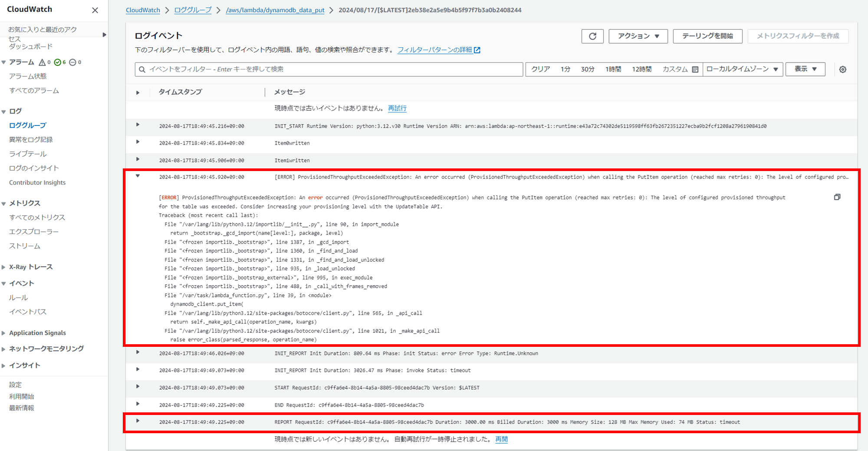Open ストリーム in the sidebar
Viewport: 868px width, 451px height.
[x=25, y=246]
